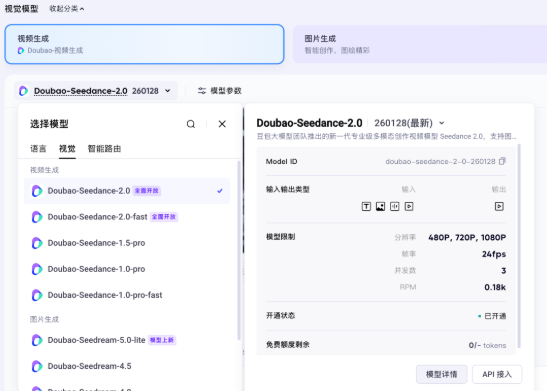This screenshot has width=547, height=391.
Task: Switch to the 智能路由 tab
Action: pyautogui.click(x=104, y=149)
